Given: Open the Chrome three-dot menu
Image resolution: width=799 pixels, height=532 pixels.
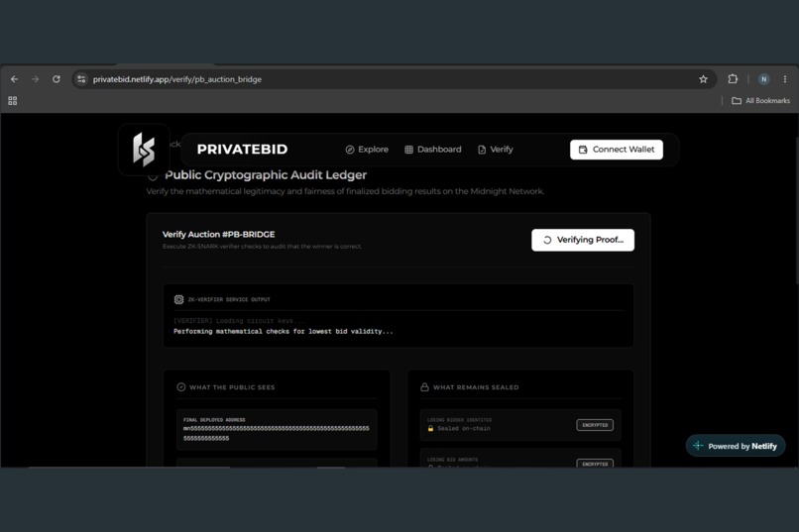Looking at the screenshot, I should coord(785,79).
